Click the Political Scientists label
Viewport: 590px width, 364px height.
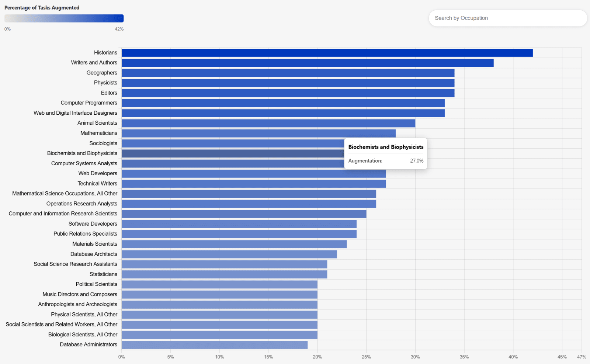point(96,284)
